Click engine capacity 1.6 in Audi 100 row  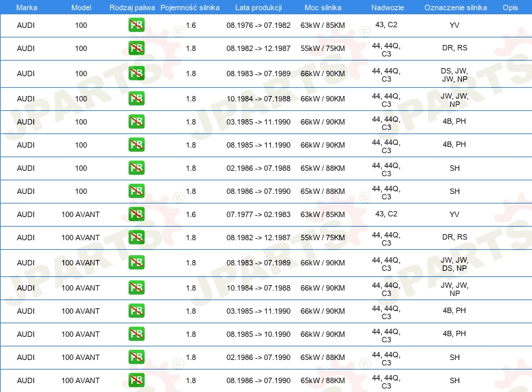(190, 25)
